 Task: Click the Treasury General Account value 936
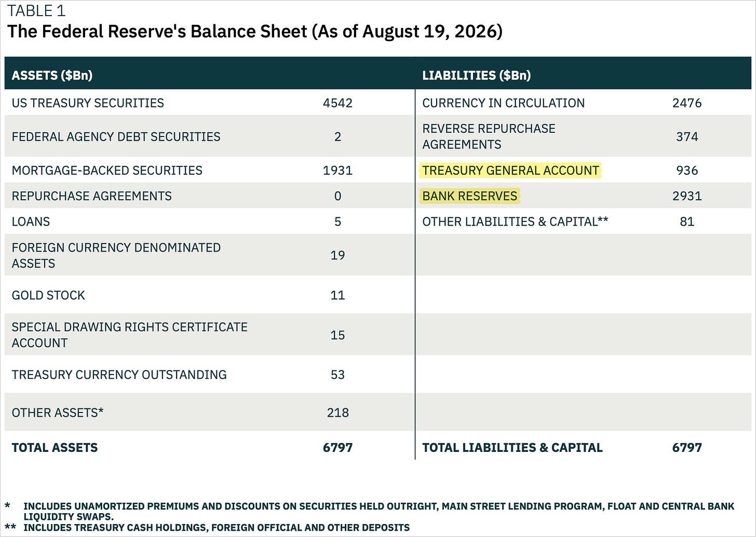click(x=687, y=170)
